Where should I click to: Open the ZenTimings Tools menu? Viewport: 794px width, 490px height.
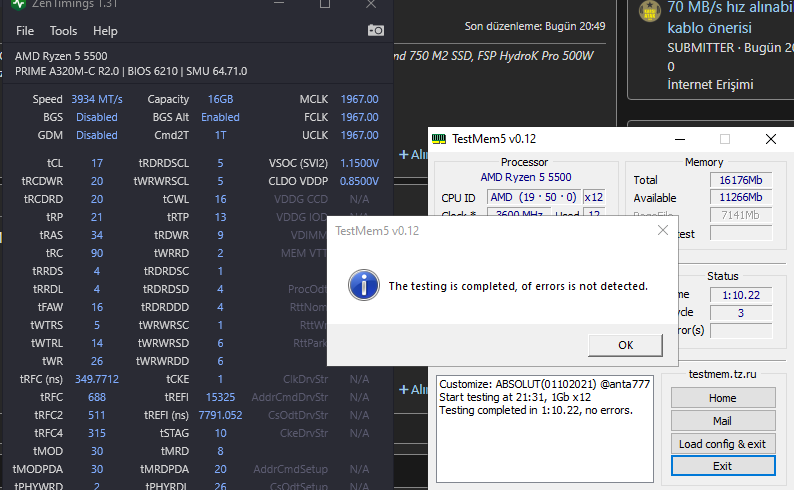[63, 31]
